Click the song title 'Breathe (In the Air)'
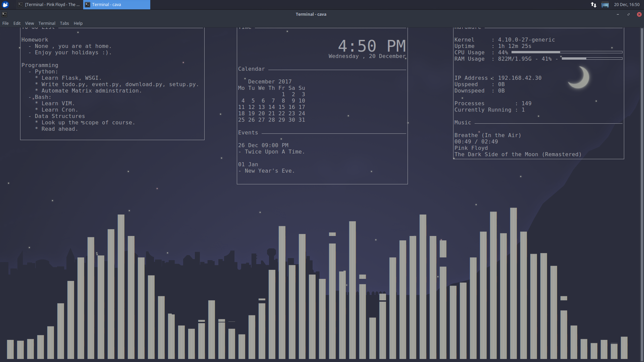The image size is (644, 362). (488, 135)
